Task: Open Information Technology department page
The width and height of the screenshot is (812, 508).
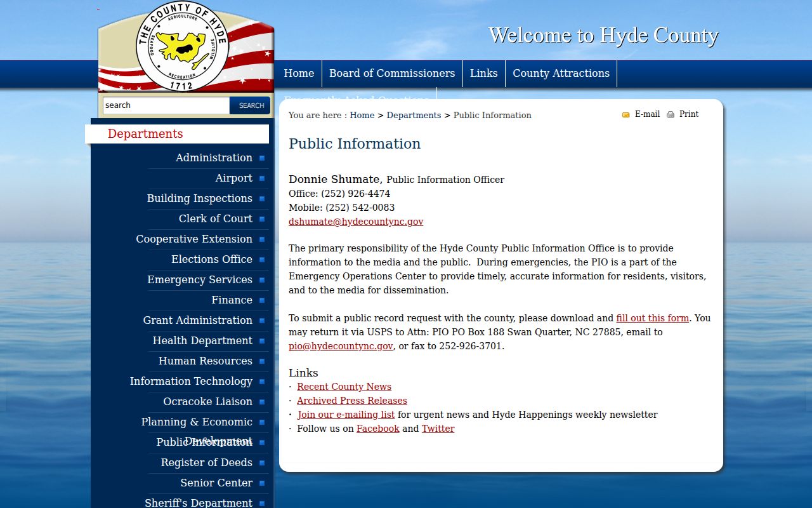Action: [191, 381]
